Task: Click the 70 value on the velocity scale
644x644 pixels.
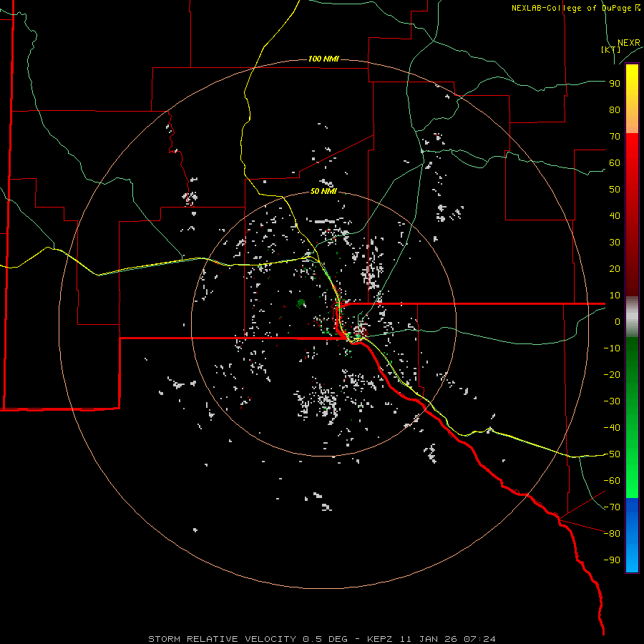Action: click(x=615, y=137)
